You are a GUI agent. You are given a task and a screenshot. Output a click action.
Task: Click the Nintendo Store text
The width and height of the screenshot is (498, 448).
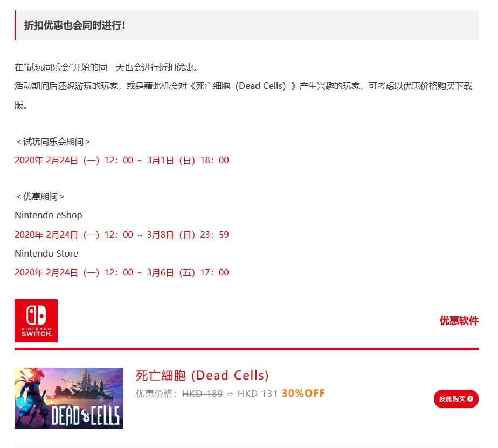tap(46, 253)
